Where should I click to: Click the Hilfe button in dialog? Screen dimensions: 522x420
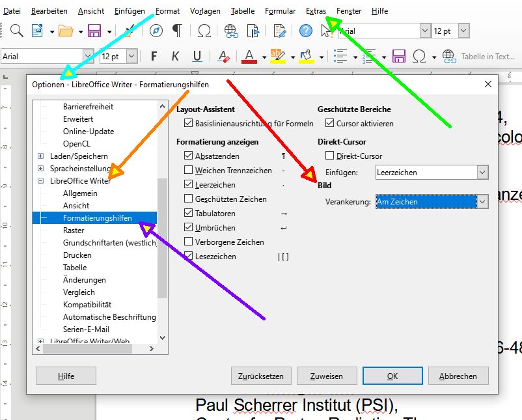point(66,376)
